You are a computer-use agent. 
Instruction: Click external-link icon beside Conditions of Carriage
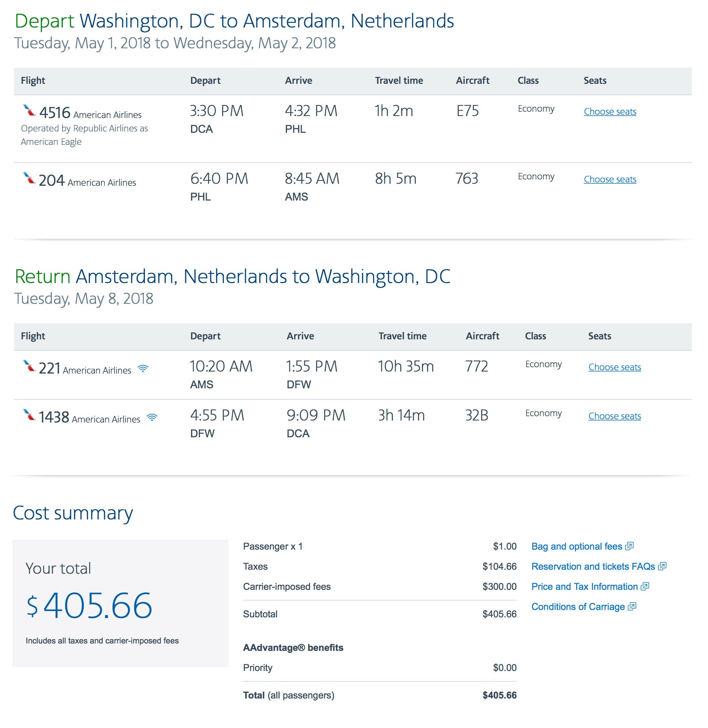[632, 606]
